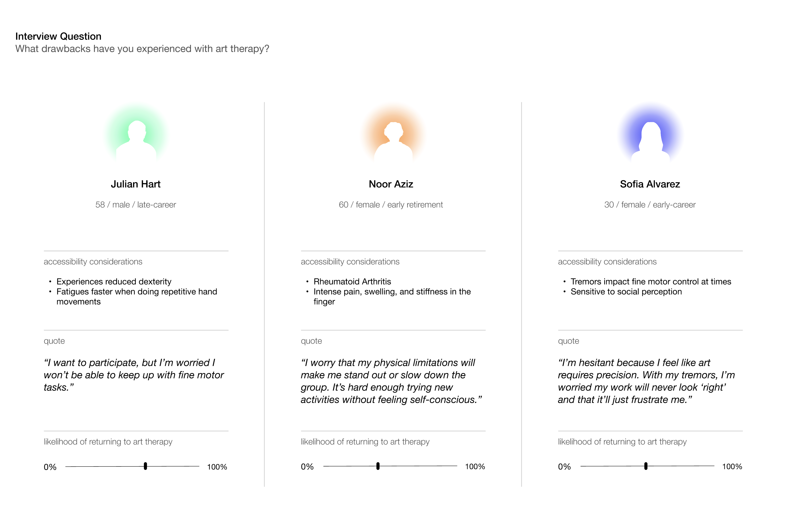Click '58 / male / late-career' text
787x532 pixels.
(x=136, y=205)
